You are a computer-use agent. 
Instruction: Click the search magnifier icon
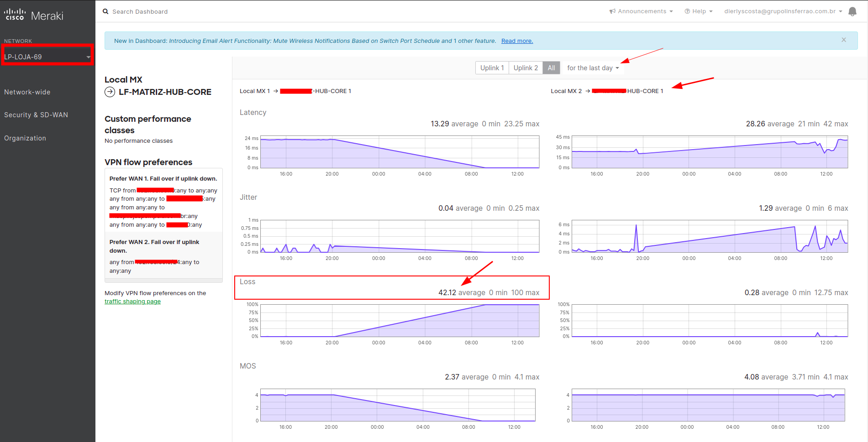click(x=105, y=11)
